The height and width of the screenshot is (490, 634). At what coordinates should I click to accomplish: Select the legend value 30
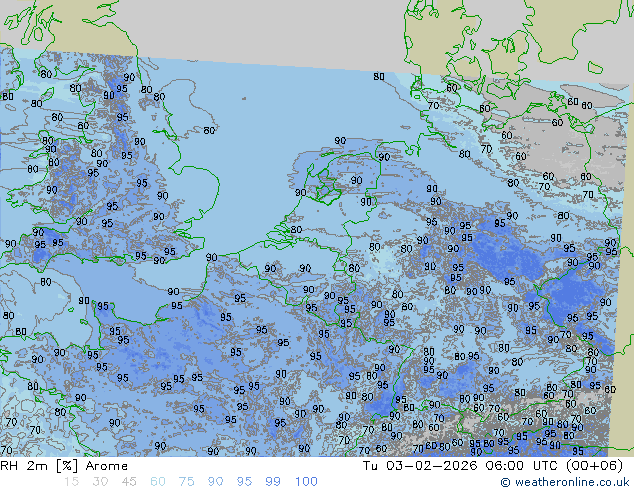coord(100,482)
